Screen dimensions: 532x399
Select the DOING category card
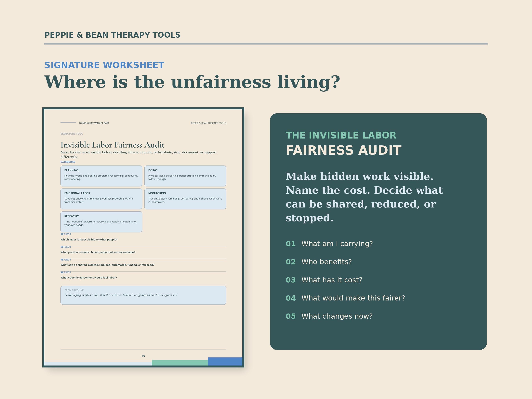click(x=185, y=176)
